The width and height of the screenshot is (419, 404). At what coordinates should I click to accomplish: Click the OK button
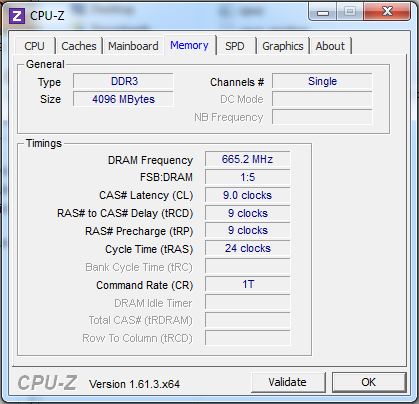click(369, 382)
